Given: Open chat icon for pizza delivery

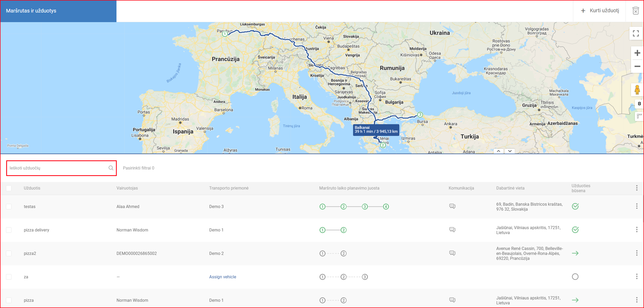Looking at the screenshot, I should pyautogui.click(x=452, y=230).
